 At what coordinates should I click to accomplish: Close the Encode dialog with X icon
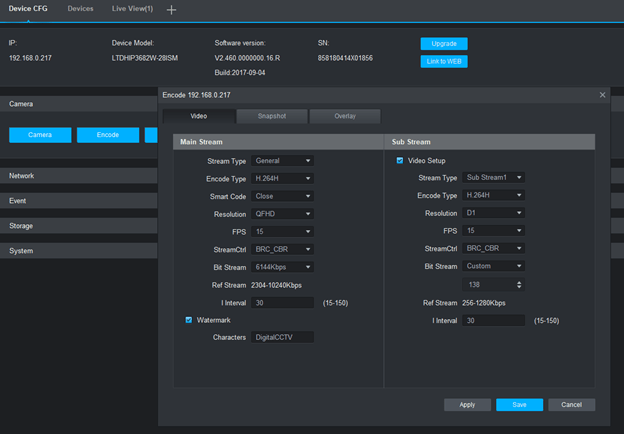(602, 95)
